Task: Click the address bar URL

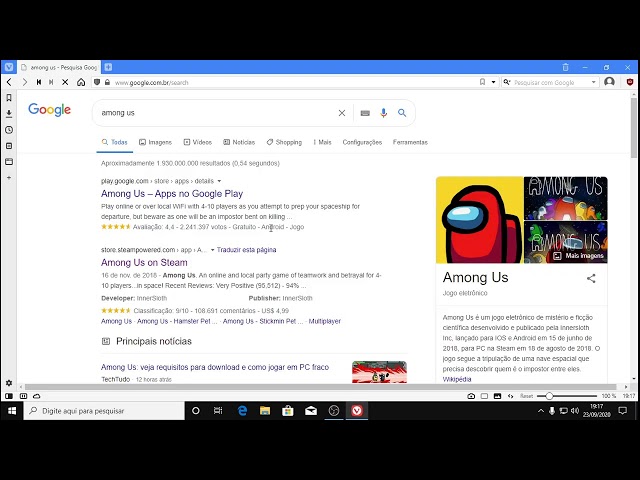Action: pyautogui.click(x=151, y=82)
